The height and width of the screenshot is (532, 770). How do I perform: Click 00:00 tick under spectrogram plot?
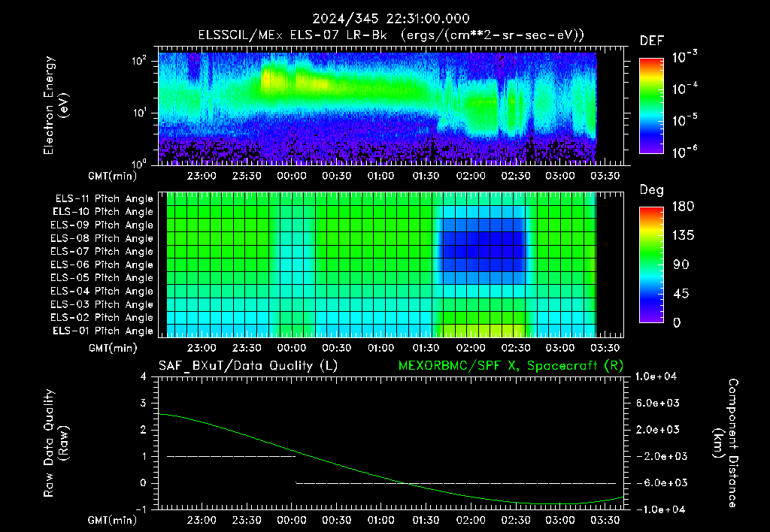click(x=292, y=176)
